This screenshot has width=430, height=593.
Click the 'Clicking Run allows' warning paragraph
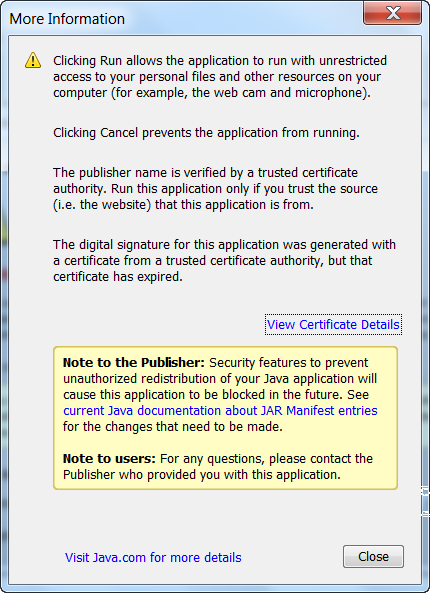click(x=220, y=76)
